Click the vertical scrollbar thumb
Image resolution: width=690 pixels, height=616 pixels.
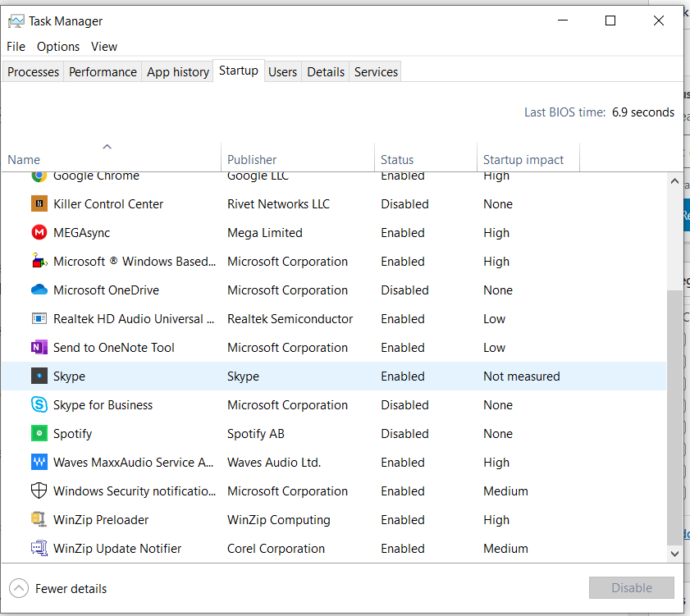click(x=674, y=418)
